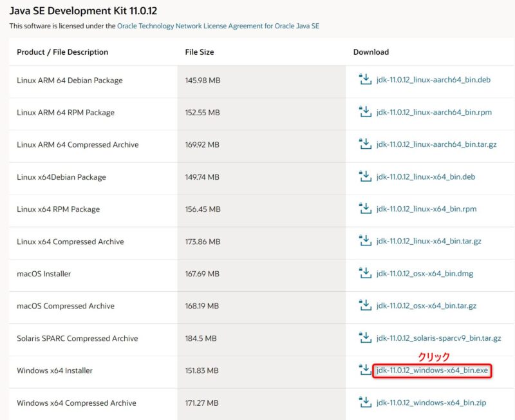Click the Download column header
The image size is (515, 420).
(x=371, y=52)
